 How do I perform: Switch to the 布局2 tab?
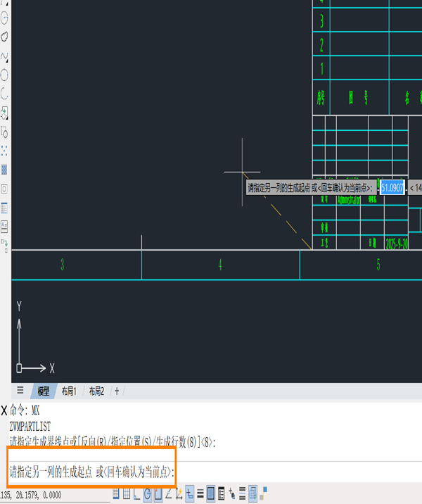pos(96,391)
